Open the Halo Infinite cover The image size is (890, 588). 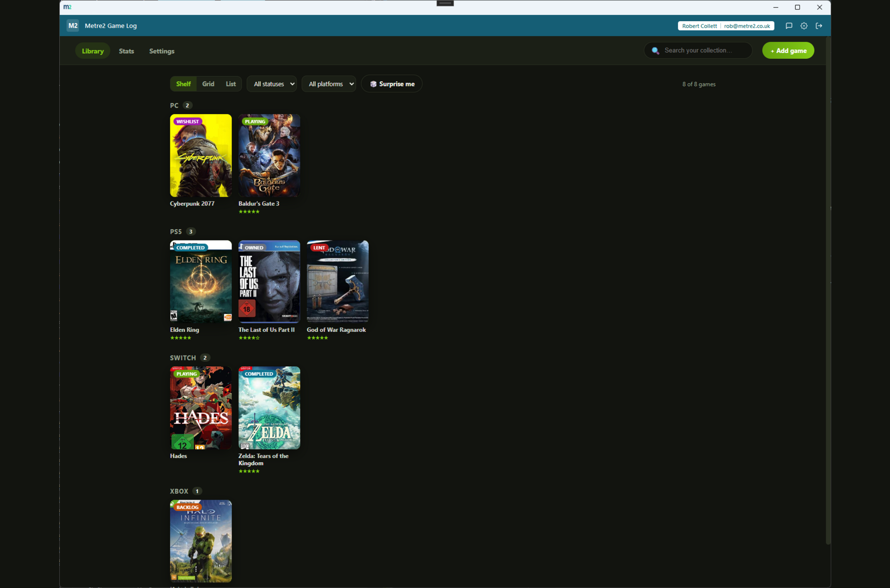point(201,541)
